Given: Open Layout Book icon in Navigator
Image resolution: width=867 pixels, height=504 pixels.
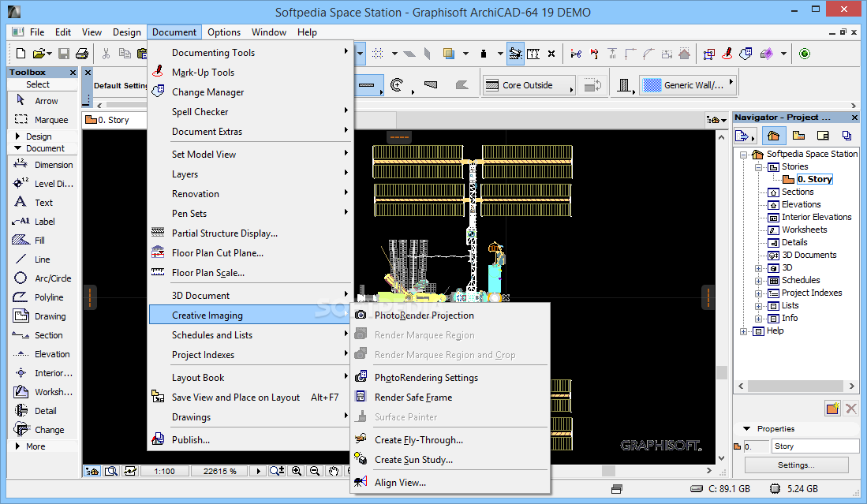Looking at the screenshot, I should coord(823,136).
